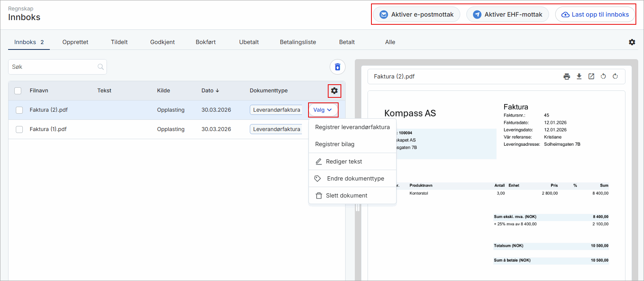The width and height of the screenshot is (644, 281).
Task: Rotate the document clockwise
Action: coord(615,77)
